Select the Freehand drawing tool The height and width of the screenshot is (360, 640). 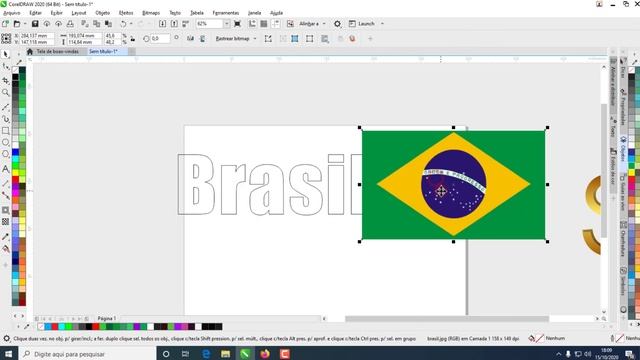(5, 107)
